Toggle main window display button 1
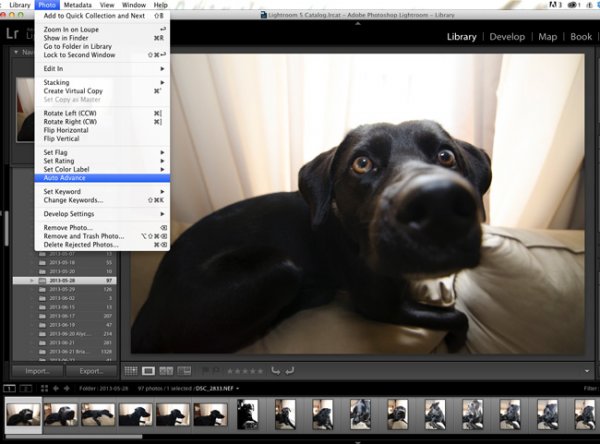 10,388
